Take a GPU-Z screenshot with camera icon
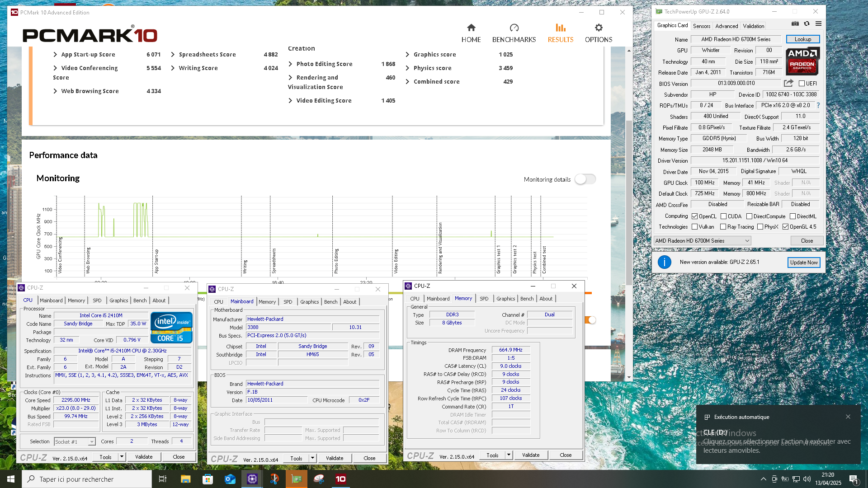Image resolution: width=868 pixels, height=488 pixels. pyautogui.click(x=795, y=24)
